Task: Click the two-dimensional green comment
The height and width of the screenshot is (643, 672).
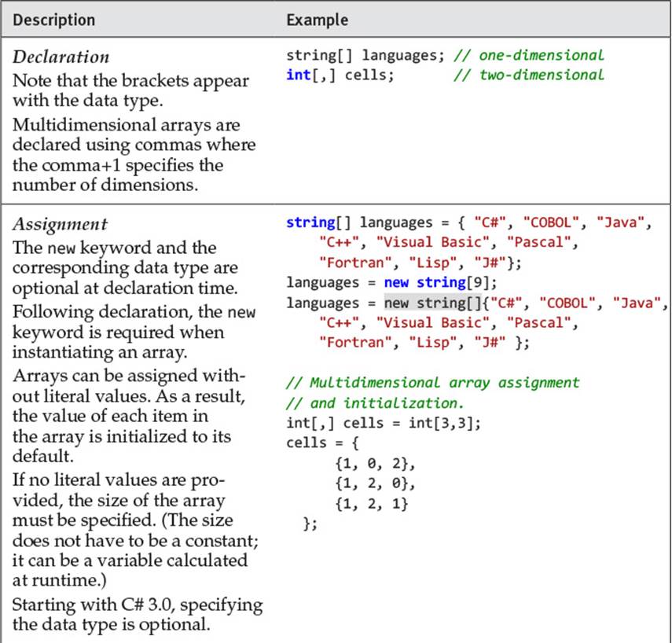Action: [529, 75]
